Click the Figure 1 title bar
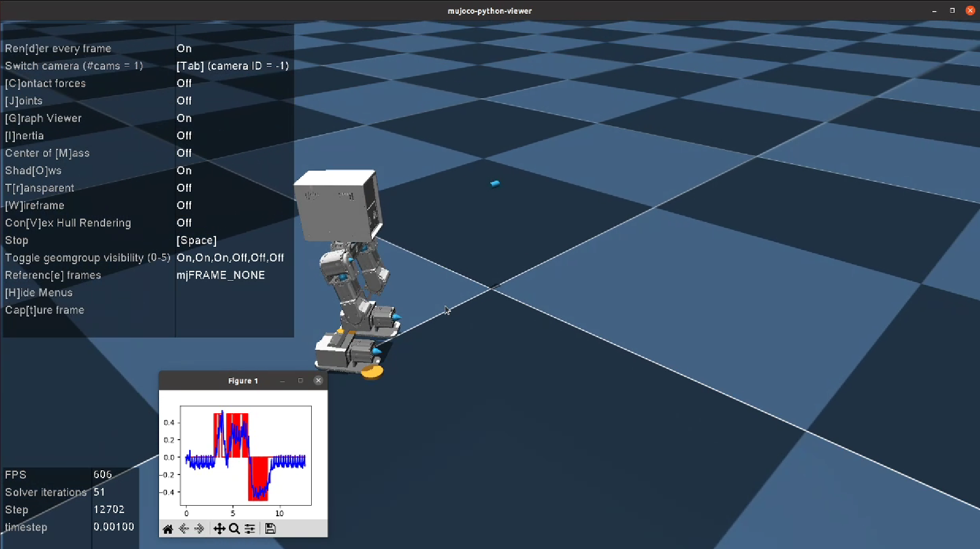Screen dimensions: 980x549 pyautogui.click(x=243, y=380)
